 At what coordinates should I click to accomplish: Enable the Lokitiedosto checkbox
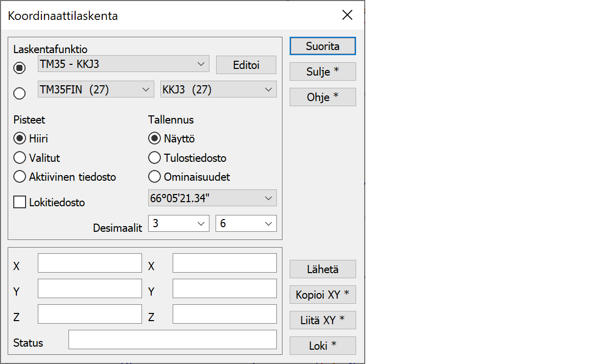click(x=20, y=203)
